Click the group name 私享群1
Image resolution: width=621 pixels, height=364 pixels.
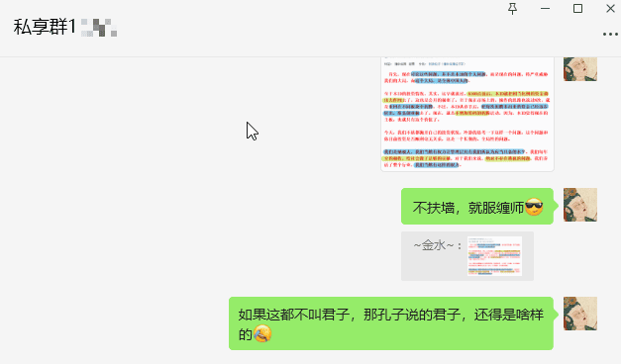(x=45, y=27)
